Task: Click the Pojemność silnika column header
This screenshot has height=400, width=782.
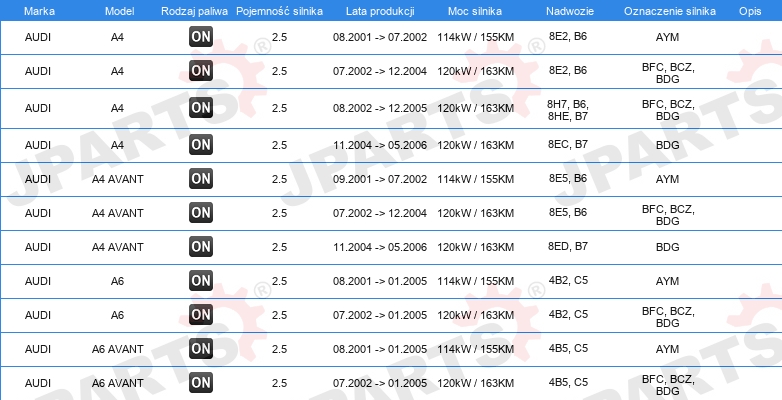Action: (279, 9)
